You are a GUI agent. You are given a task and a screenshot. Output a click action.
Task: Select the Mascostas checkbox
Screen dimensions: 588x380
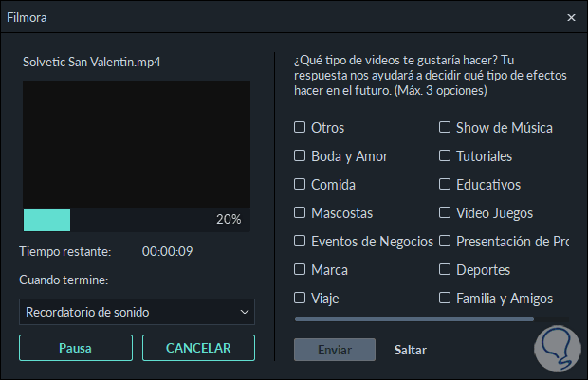pyautogui.click(x=300, y=213)
